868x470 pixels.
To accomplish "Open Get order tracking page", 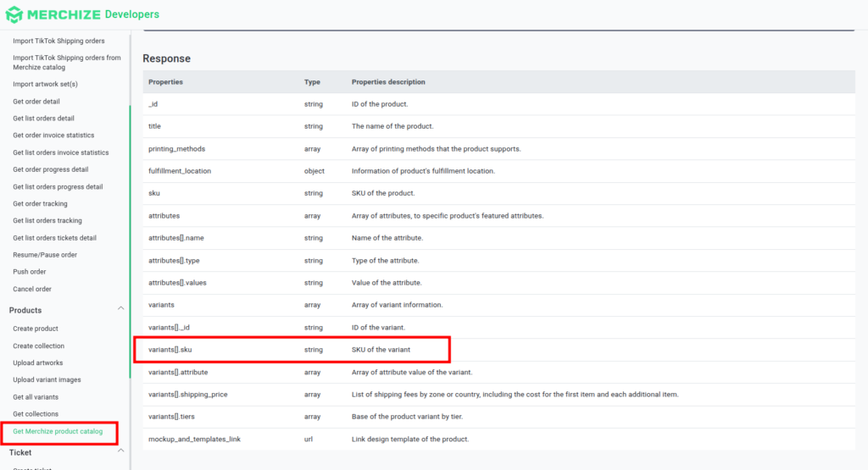I will 41,204.
